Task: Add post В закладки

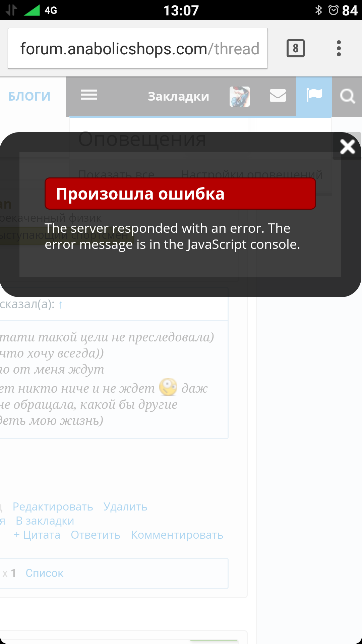Action: coord(45,521)
